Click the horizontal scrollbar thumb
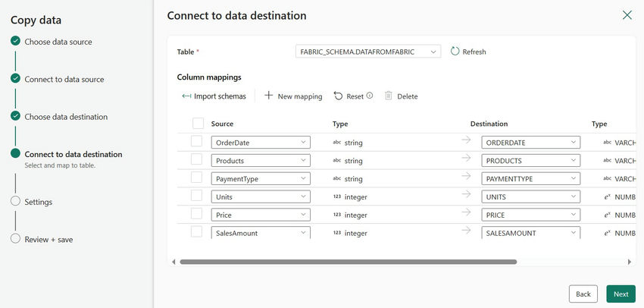This screenshot has width=644, height=308. point(349,262)
